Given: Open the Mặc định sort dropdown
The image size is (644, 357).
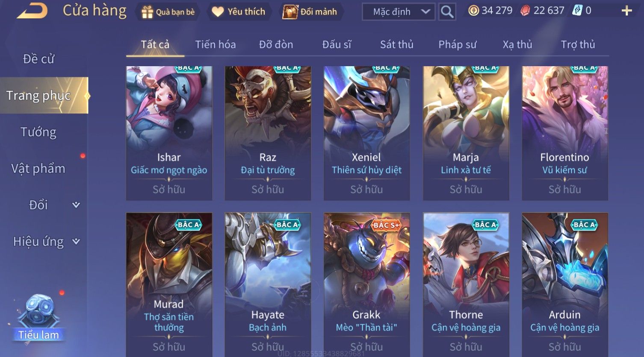Looking at the screenshot, I should [399, 12].
